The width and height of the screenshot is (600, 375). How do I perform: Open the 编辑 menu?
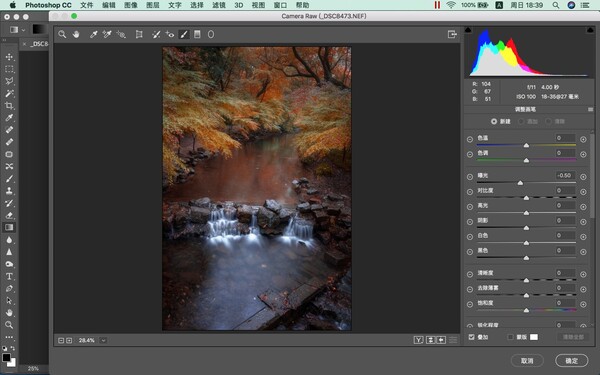(109, 5)
